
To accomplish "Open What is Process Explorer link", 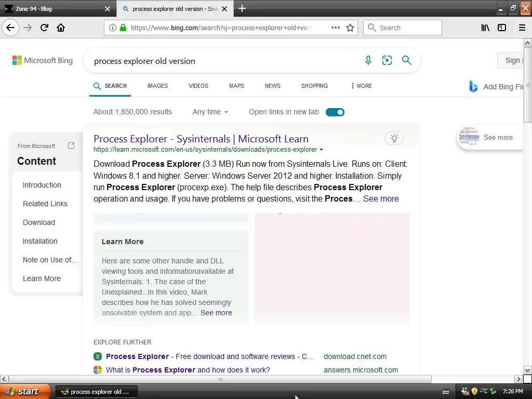I will click(x=188, y=370).
